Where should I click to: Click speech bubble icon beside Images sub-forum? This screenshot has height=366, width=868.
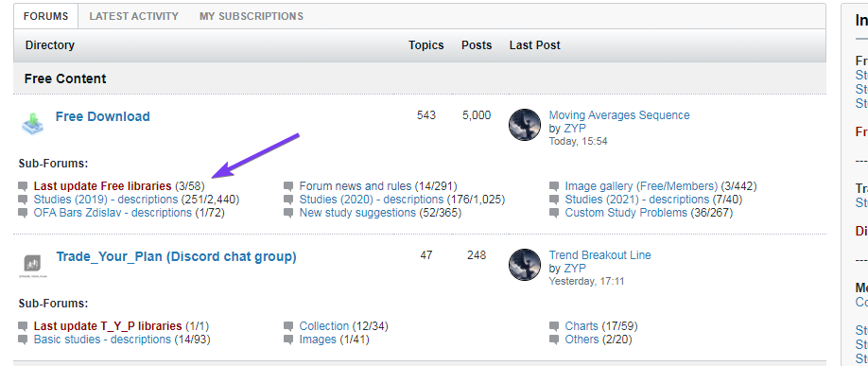pyautogui.click(x=288, y=340)
